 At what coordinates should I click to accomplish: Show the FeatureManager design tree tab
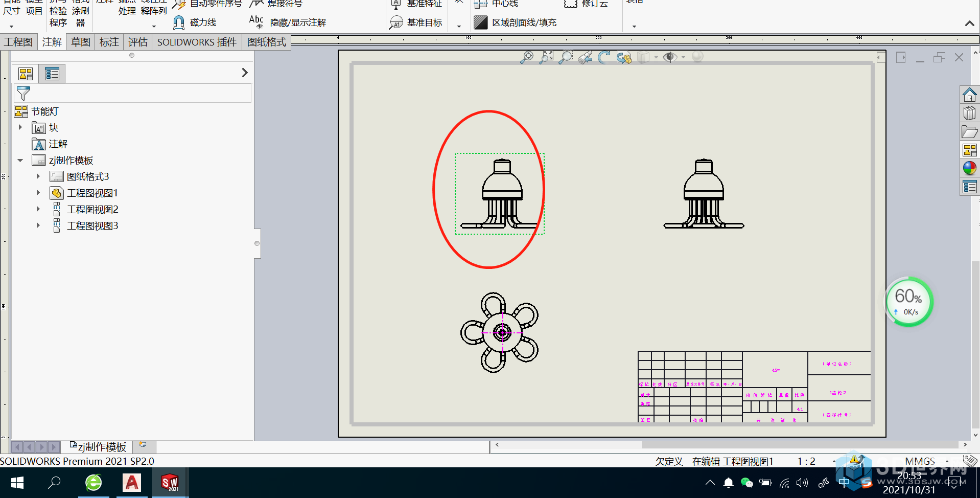click(x=26, y=74)
